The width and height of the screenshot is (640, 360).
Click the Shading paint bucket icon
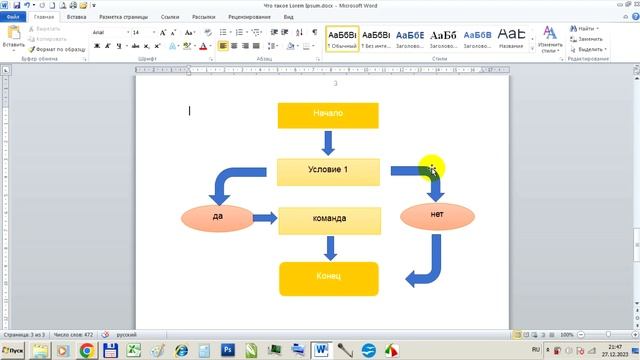(x=290, y=46)
